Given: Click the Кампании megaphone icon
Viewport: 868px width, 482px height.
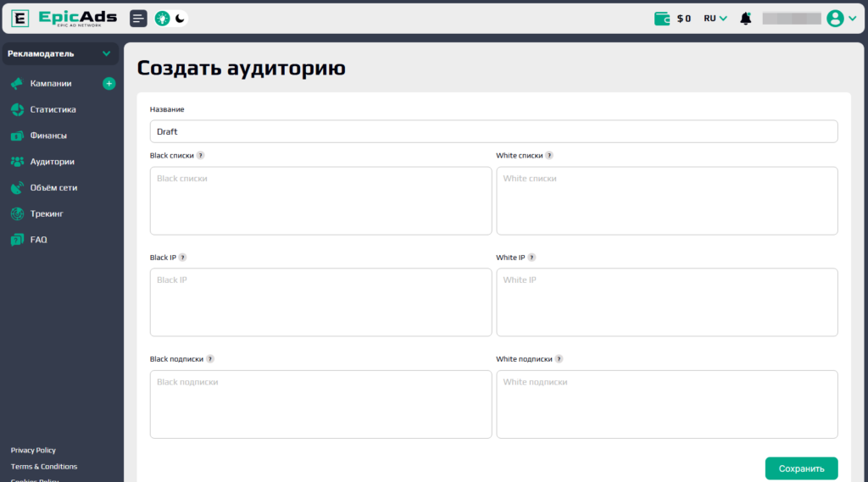Looking at the screenshot, I should [17, 84].
